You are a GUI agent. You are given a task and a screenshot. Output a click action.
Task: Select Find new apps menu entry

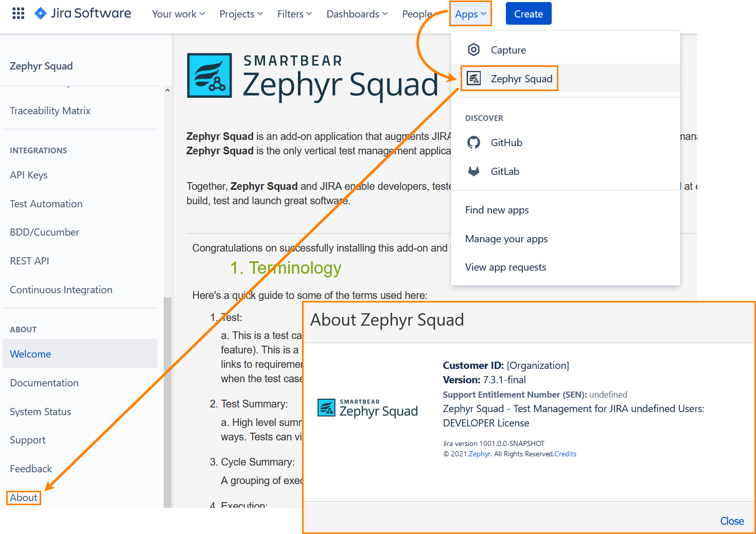tap(497, 210)
